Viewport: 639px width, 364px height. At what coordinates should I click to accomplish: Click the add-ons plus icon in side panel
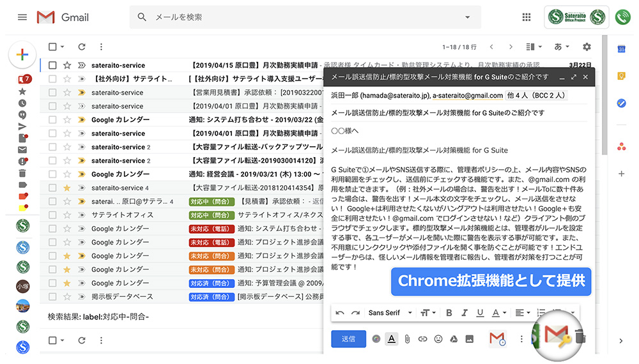[622, 174]
